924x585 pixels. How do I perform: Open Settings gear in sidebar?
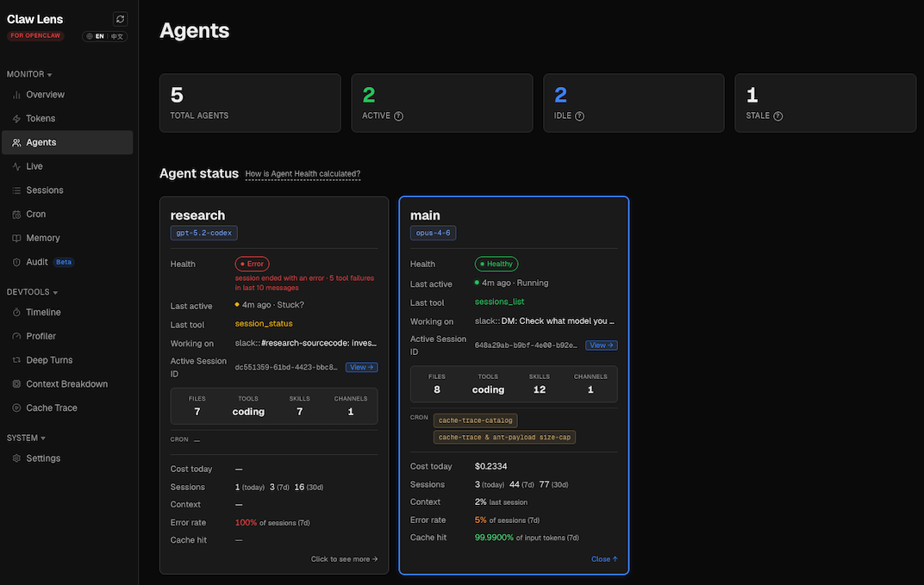coord(16,458)
